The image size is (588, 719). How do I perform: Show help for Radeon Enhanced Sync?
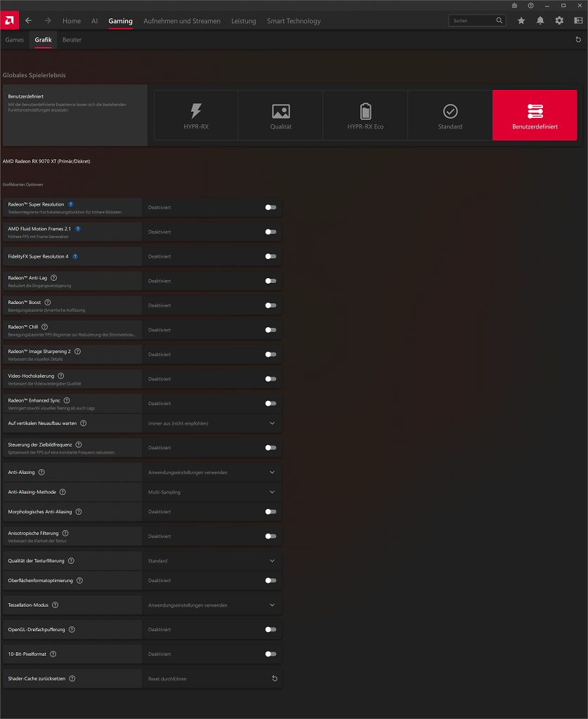67,400
